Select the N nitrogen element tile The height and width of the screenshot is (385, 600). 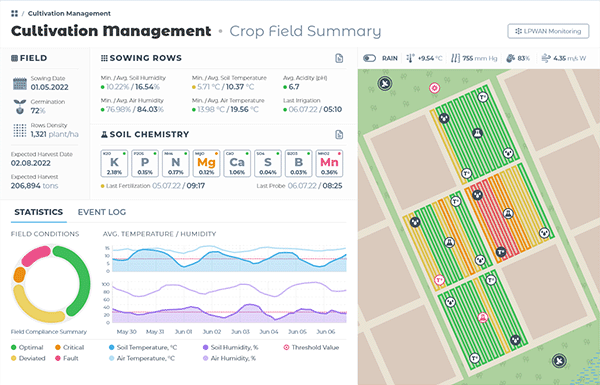point(176,163)
